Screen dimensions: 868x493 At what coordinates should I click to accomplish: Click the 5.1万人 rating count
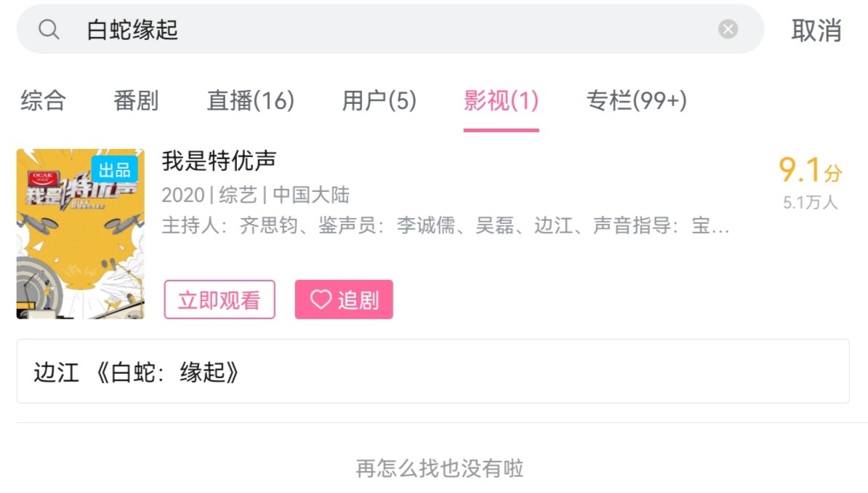point(810,203)
